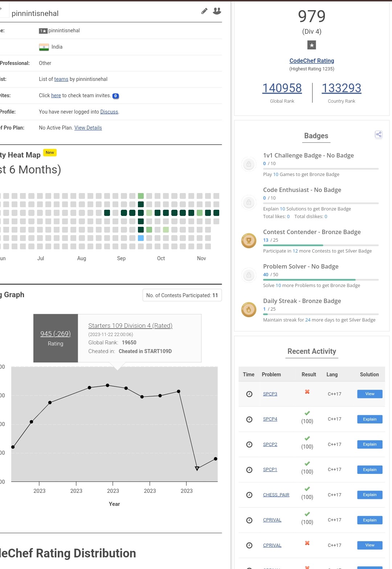Viewport: 392px width, 569px height.
Task: Click the Lang column header
Action: (332, 374)
